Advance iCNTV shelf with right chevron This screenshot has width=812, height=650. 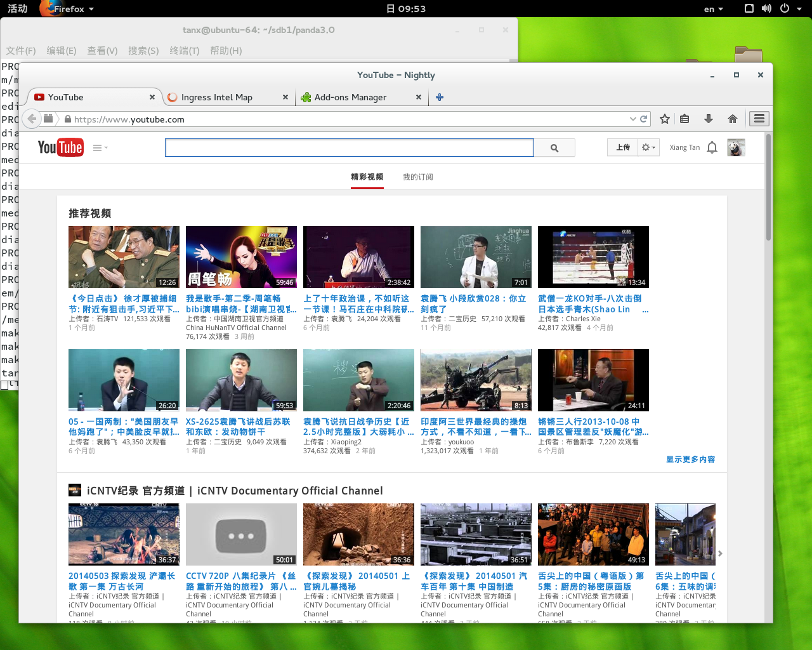[x=720, y=554]
